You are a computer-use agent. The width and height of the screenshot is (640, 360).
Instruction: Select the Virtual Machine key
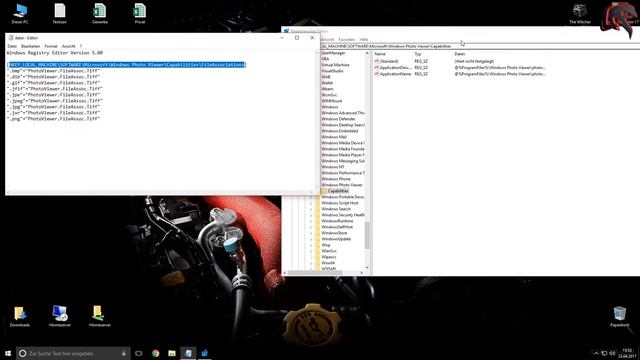[335, 65]
